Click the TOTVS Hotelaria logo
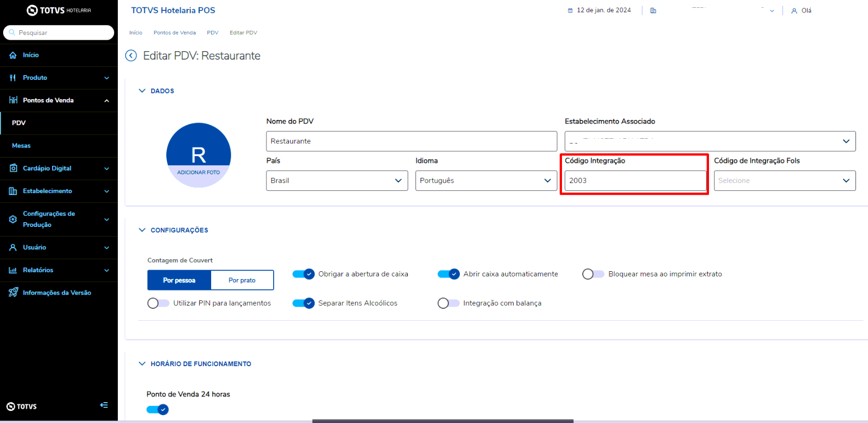The width and height of the screenshot is (868, 423). tap(58, 10)
